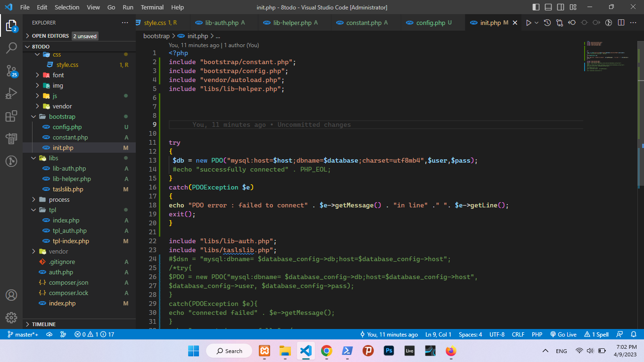Image resolution: width=644 pixels, height=362 pixels.
Task: Click the Go Live server button
Action: point(563,334)
